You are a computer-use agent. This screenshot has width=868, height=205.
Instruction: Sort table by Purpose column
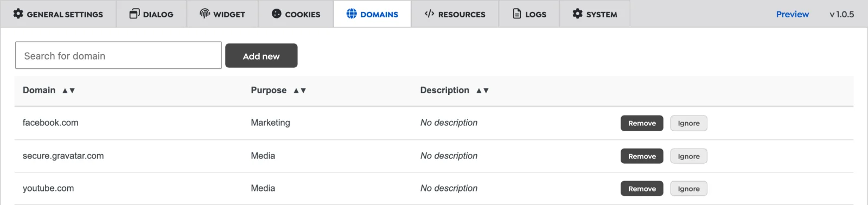point(278,91)
